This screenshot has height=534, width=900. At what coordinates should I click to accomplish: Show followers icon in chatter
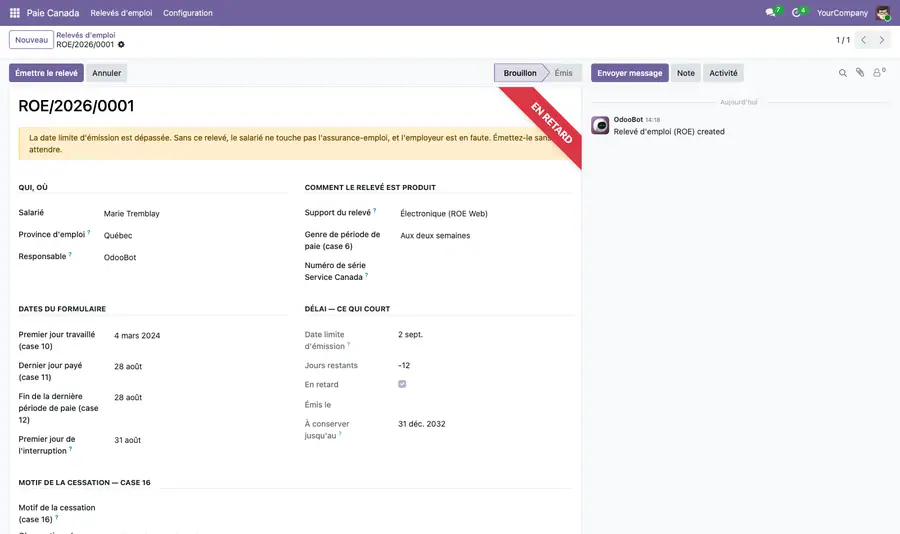point(879,72)
